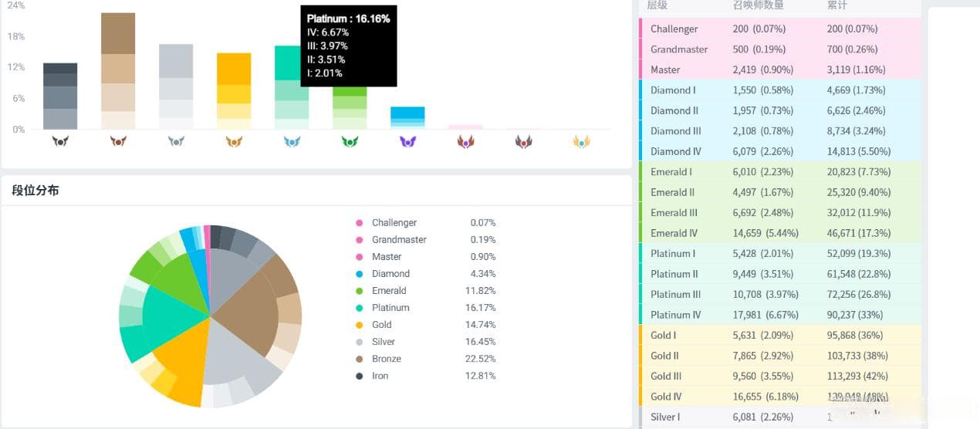980x429 pixels.
Task: Click the 16.17% Platinum value in the pie legend
Action: [x=482, y=308]
